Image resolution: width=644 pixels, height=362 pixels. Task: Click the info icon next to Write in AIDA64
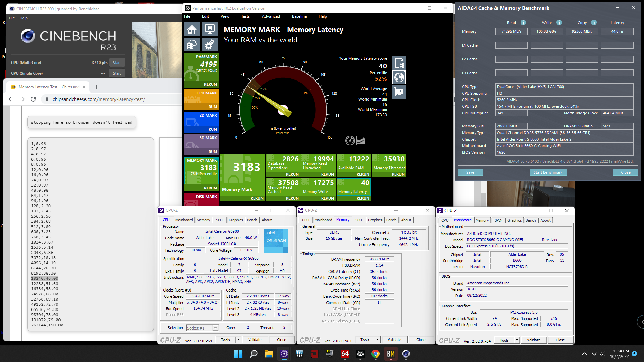559,22
